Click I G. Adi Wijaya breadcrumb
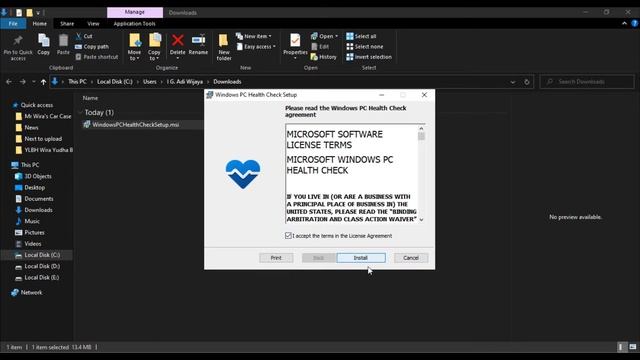640x360 pixels. pyautogui.click(x=184, y=82)
